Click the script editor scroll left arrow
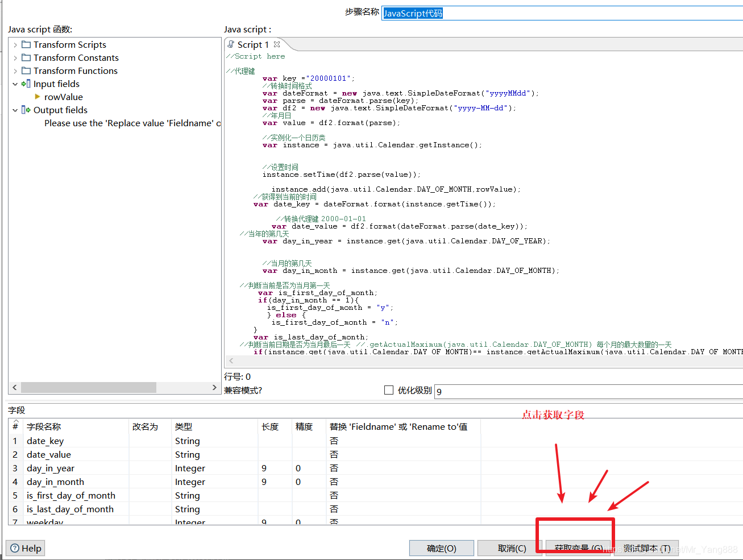 click(231, 360)
